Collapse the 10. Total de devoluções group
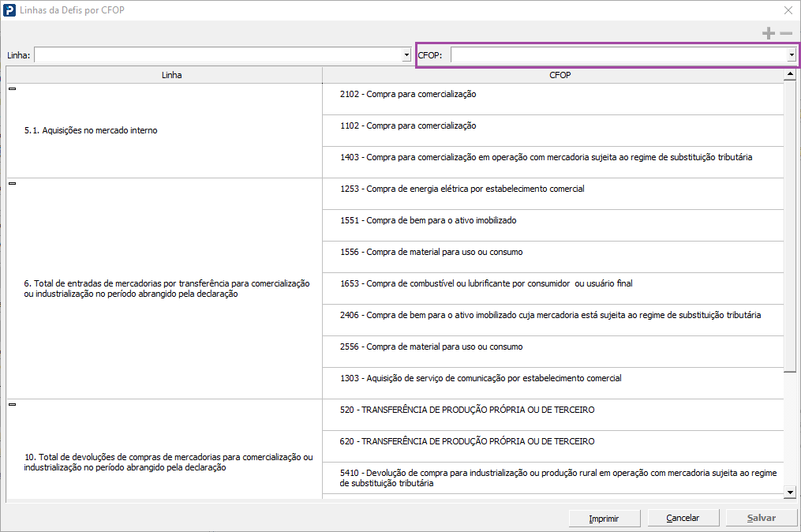The image size is (801, 532). coord(12,404)
